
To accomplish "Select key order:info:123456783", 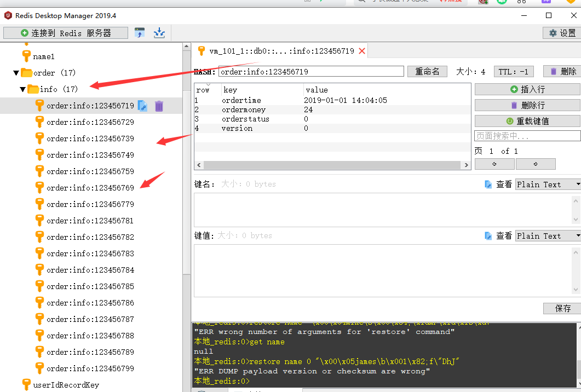I will [x=90, y=253].
